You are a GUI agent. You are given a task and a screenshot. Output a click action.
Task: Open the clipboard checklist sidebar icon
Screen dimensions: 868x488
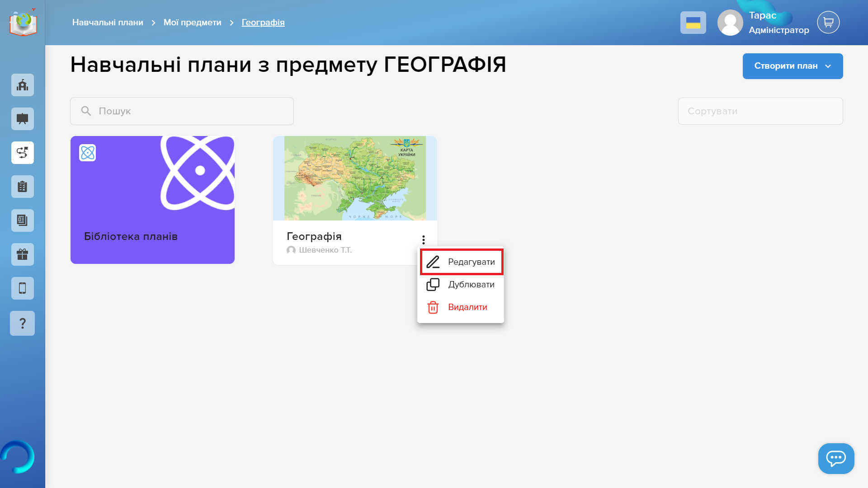[x=23, y=187]
